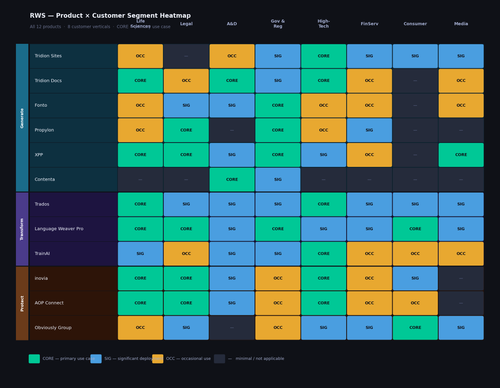Click the inovia row label
500x388 pixels.
[73, 278]
